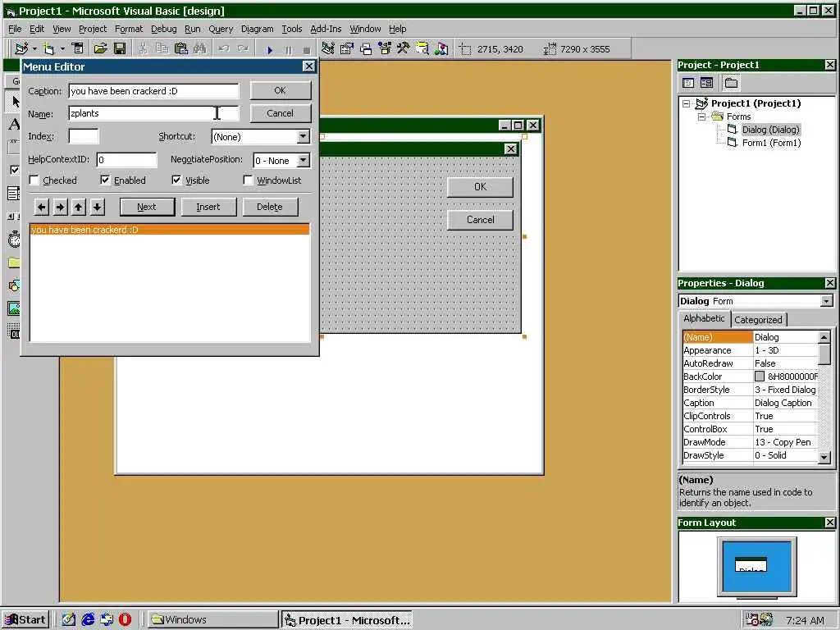Click View Code icon in Project panel
Image resolution: width=840 pixels, height=630 pixels.
tap(688, 83)
